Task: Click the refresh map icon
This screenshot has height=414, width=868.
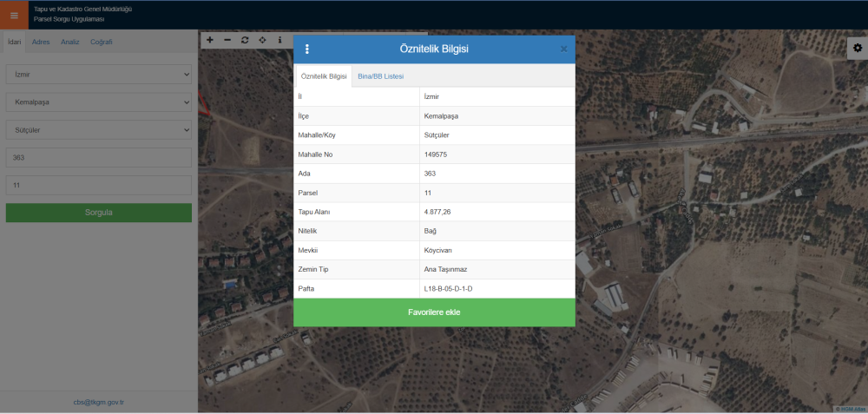Action: [x=245, y=40]
